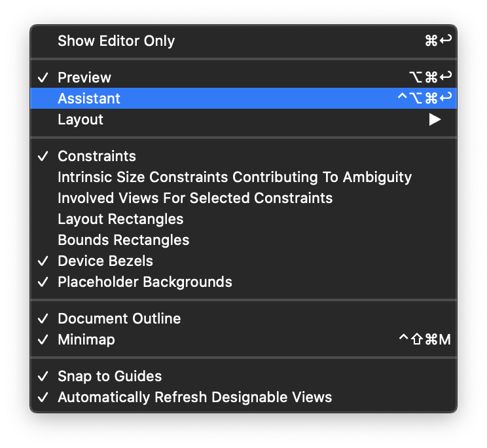The width and height of the screenshot is (487, 448).
Task: Click the Command-Return shortcut beside Show Editor Only
Action: 438,41
